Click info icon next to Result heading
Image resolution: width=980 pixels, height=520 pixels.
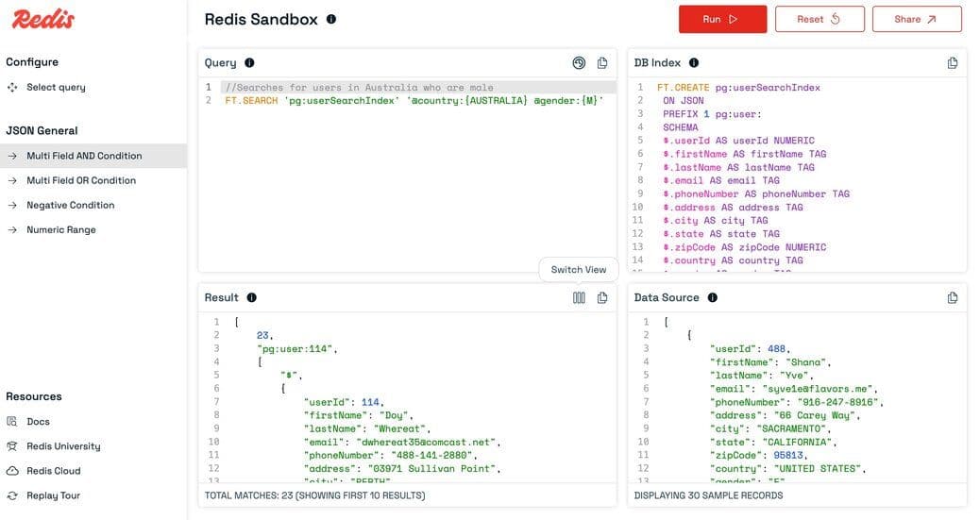(x=251, y=298)
